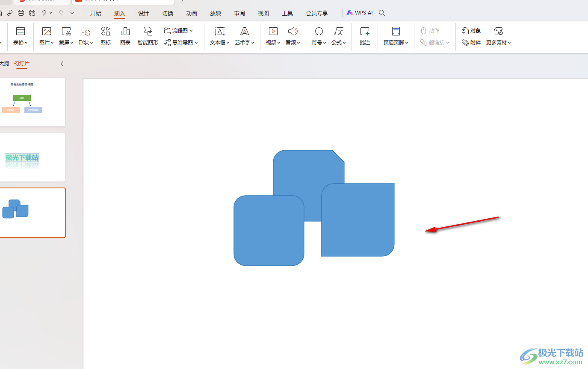Select the fully rounded rectangle shape
The height and width of the screenshot is (369, 588).
click(x=269, y=231)
